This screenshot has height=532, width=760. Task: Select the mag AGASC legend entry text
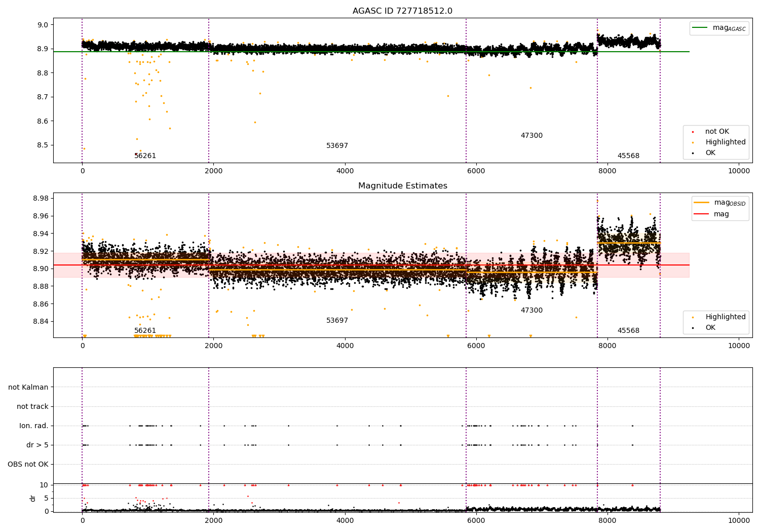pyautogui.click(x=729, y=28)
